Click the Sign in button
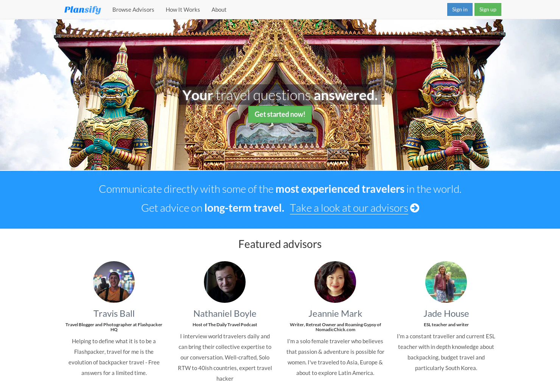The width and height of the screenshot is (560, 392). (x=460, y=9)
